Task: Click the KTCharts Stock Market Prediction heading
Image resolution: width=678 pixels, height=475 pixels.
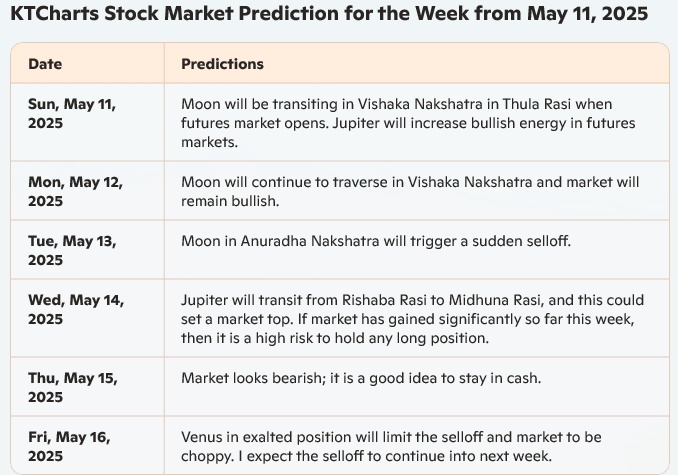Action: [329, 13]
